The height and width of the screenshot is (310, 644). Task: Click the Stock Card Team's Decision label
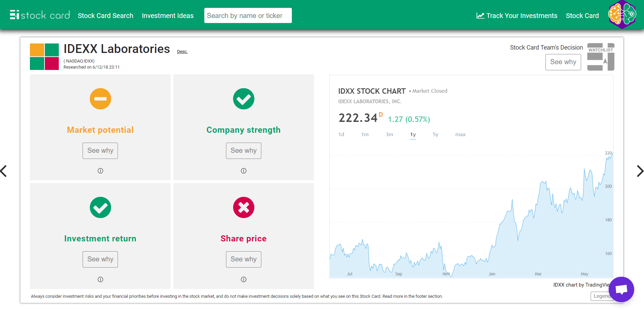point(546,48)
